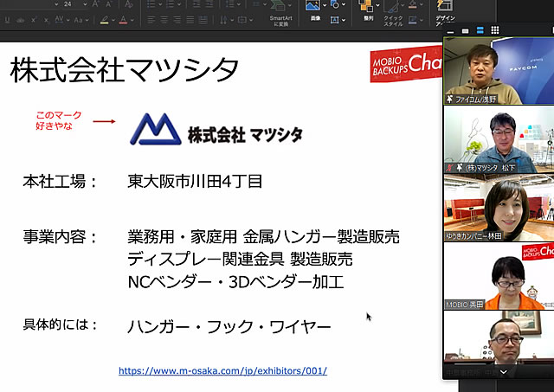
Task: Click the font size field showing 24
Action: (x=68, y=4)
